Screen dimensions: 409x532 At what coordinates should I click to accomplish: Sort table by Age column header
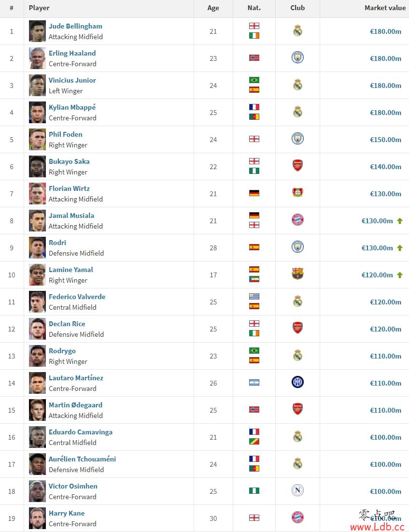click(213, 8)
